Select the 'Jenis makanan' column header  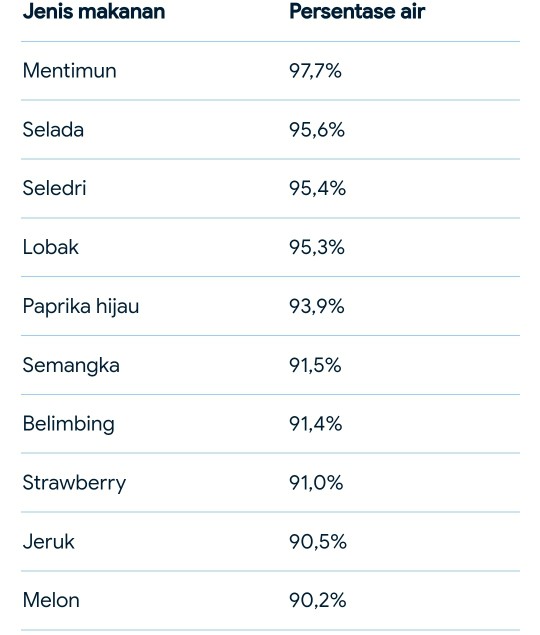[x=94, y=11]
